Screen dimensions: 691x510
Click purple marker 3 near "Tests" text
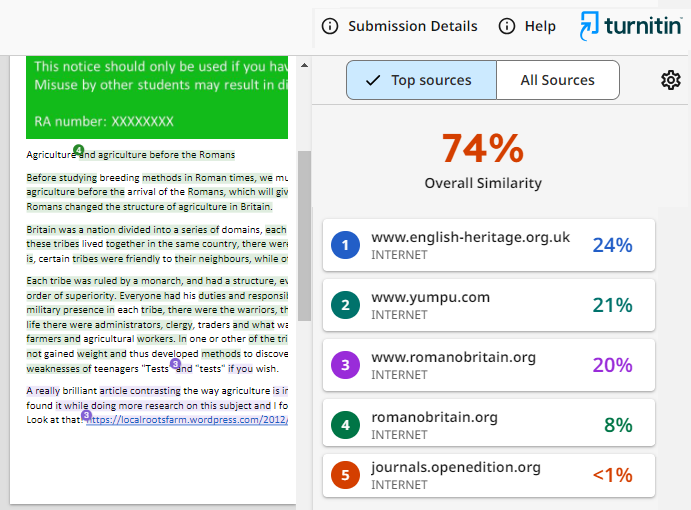tap(175, 364)
